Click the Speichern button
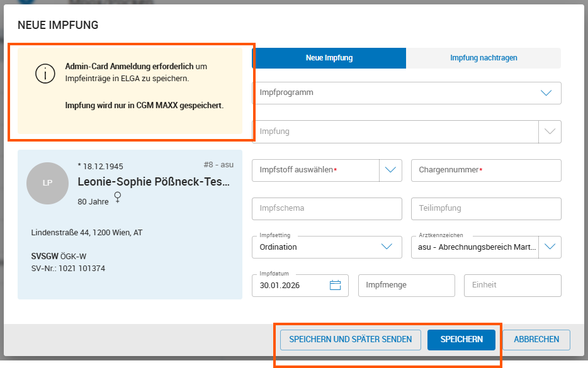Screen dimensions: 588x368 pyautogui.click(x=461, y=340)
